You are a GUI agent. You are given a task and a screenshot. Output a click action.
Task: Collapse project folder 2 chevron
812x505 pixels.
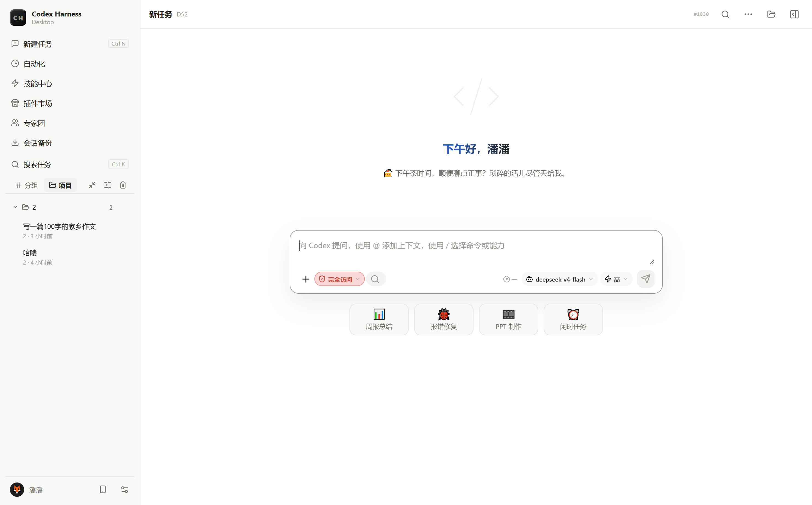(x=15, y=207)
